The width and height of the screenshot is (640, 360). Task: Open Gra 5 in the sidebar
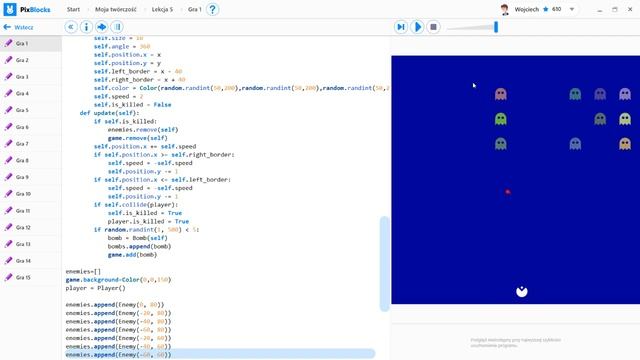(x=31, y=110)
